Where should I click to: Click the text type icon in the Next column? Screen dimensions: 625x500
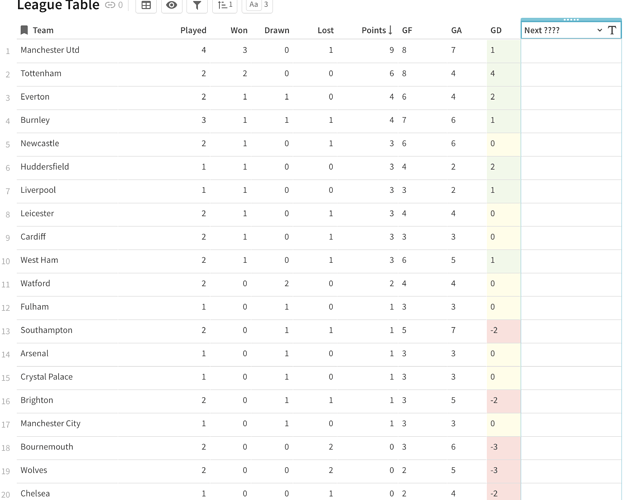[x=612, y=30]
